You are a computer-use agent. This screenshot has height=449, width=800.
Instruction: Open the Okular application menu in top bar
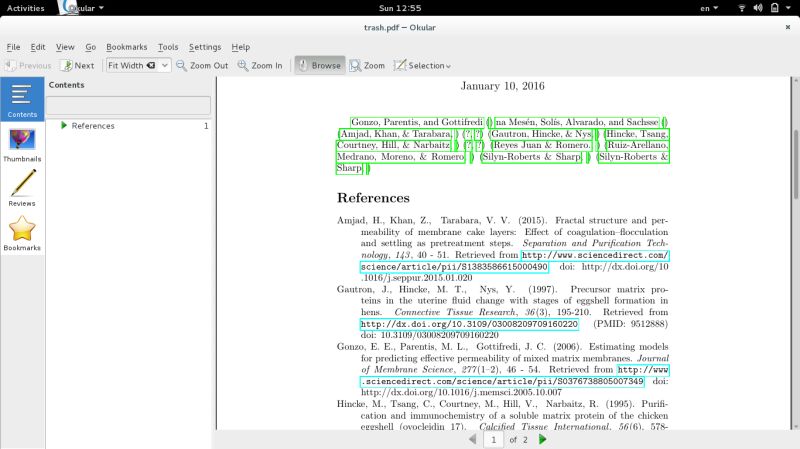82,8
